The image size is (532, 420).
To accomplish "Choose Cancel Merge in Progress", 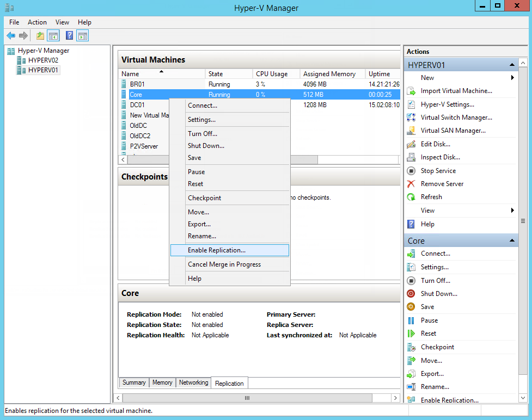I will pos(230,264).
